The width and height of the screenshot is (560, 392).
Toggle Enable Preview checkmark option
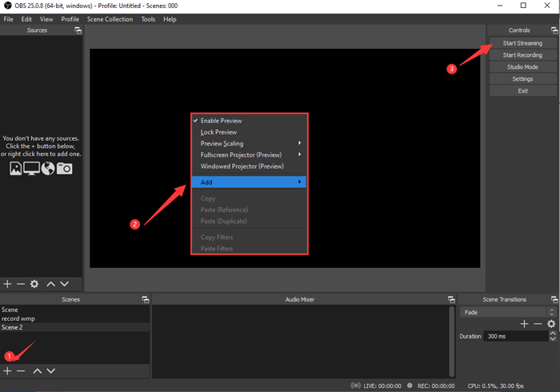pyautogui.click(x=221, y=121)
